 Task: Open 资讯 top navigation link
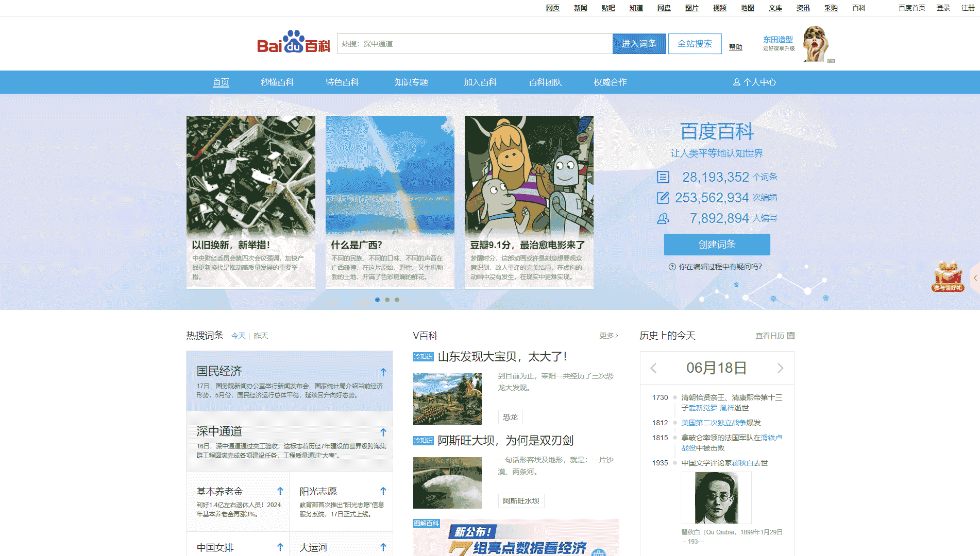point(803,8)
